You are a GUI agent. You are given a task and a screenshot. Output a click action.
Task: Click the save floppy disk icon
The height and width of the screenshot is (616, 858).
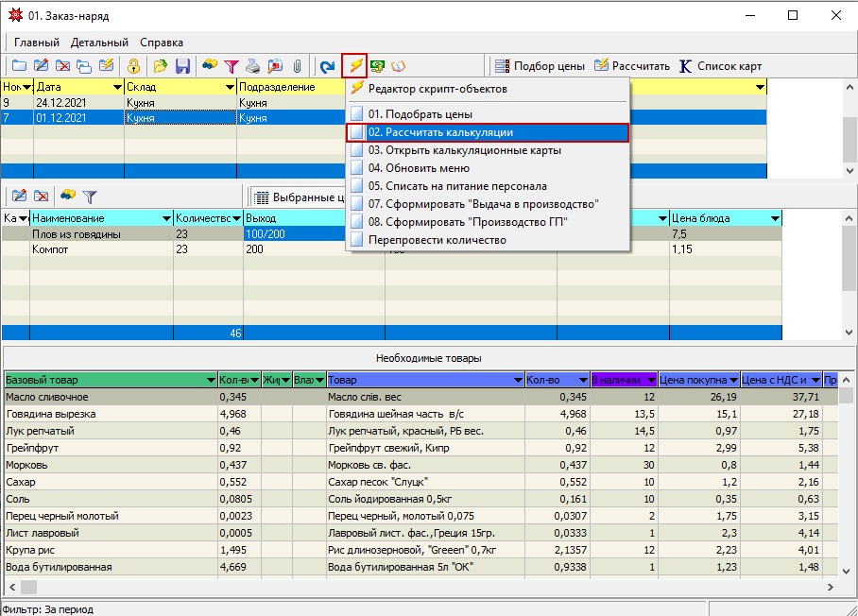(183, 66)
